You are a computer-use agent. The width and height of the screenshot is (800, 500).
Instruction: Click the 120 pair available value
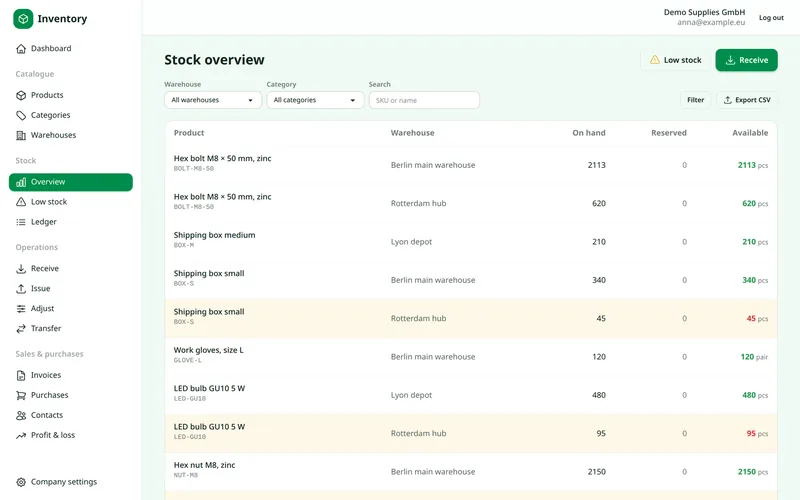coord(754,357)
